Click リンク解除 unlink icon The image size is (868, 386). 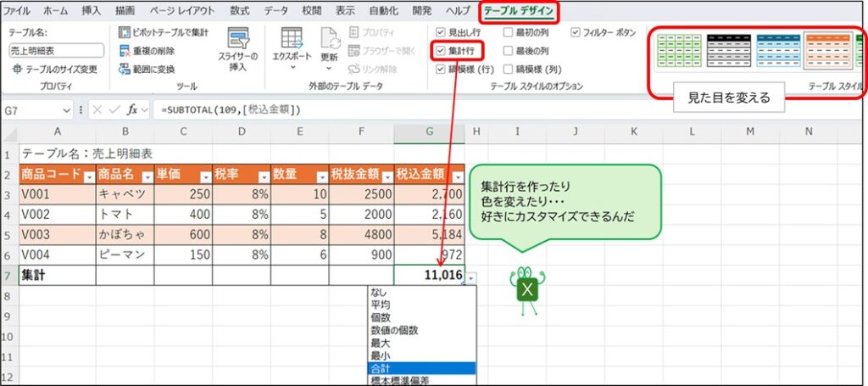tap(353, 70)
